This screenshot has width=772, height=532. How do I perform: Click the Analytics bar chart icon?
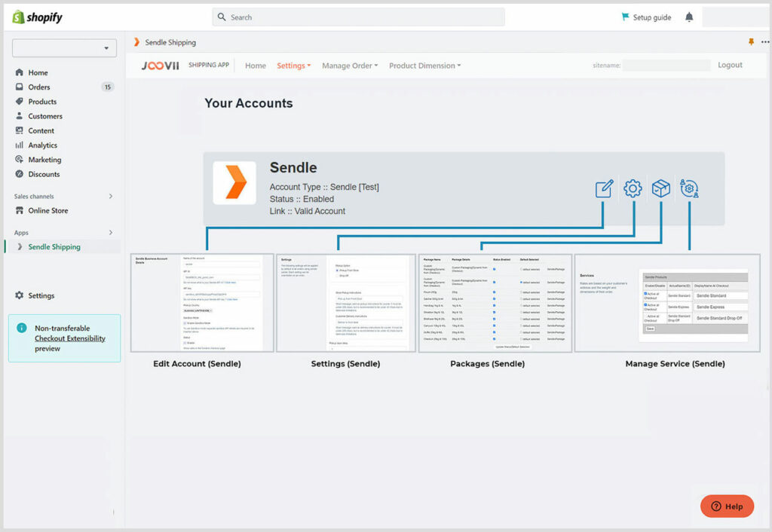tap(19, 145)
